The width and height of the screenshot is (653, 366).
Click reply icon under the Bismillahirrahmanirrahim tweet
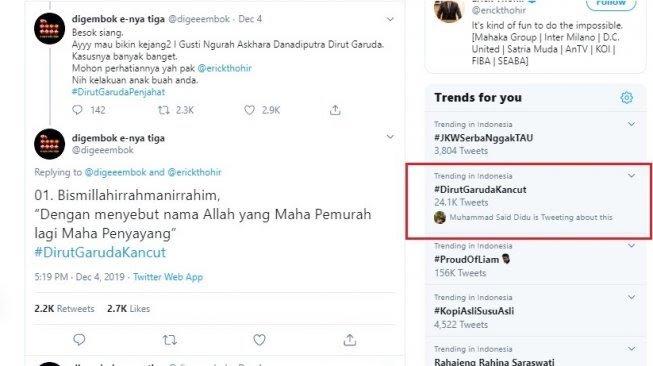click(x=79, y=340)
